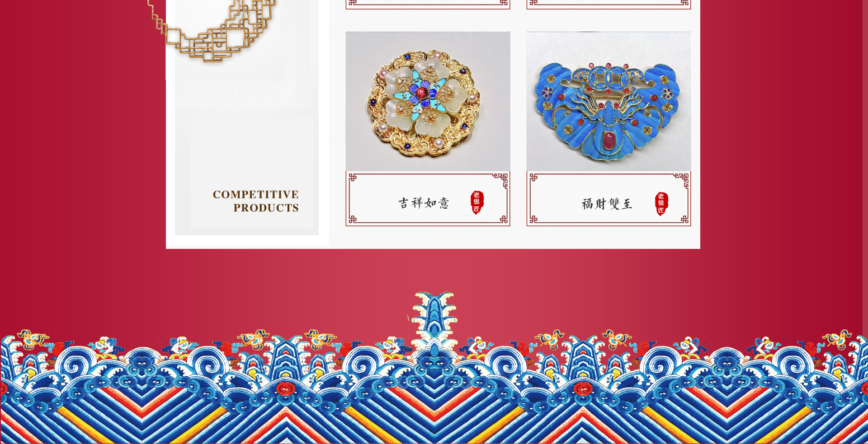
Task: Click the partial product frame above jade brooch
Action: (428, 5)
